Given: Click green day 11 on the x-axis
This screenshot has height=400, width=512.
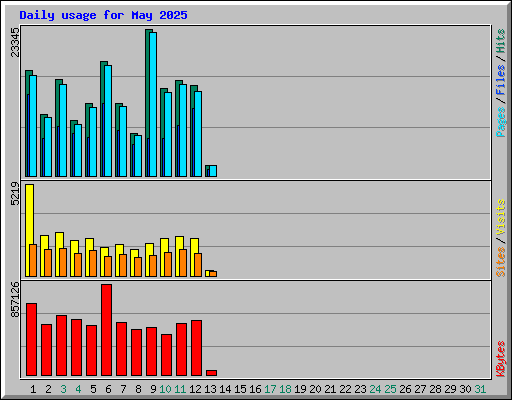Looking at the screenshot, I should [180, 389].
